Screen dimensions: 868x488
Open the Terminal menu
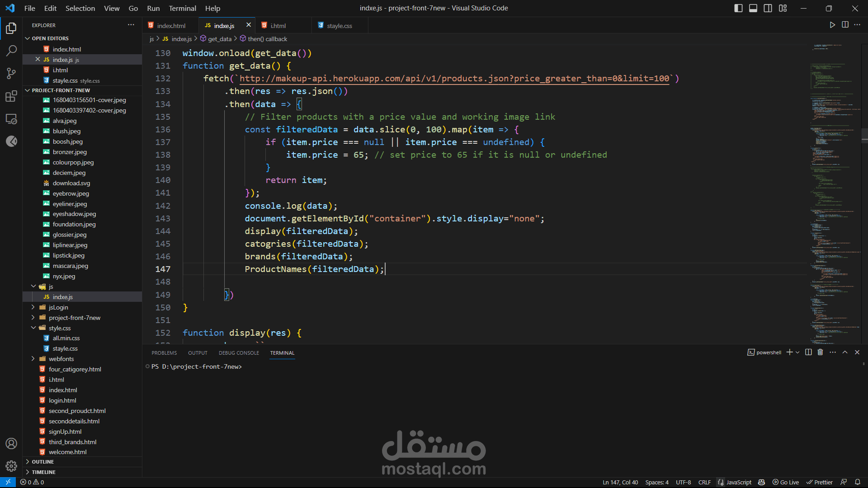pyautogui.click(x=182, y=8)
